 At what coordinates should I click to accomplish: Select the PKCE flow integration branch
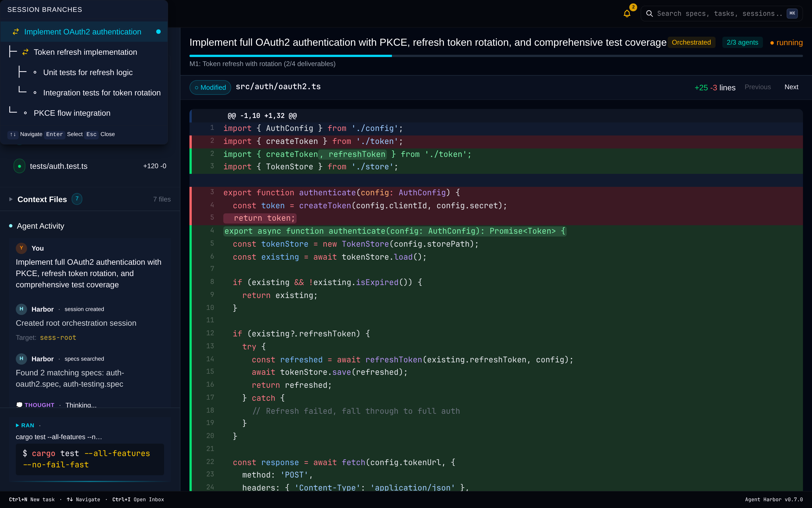point(84,113)
